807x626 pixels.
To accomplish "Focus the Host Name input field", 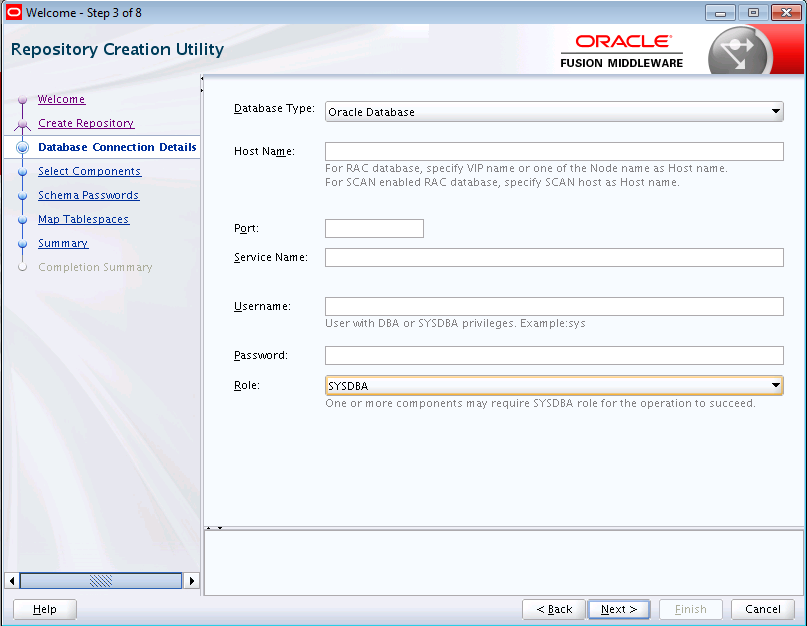I will (554, 151).
